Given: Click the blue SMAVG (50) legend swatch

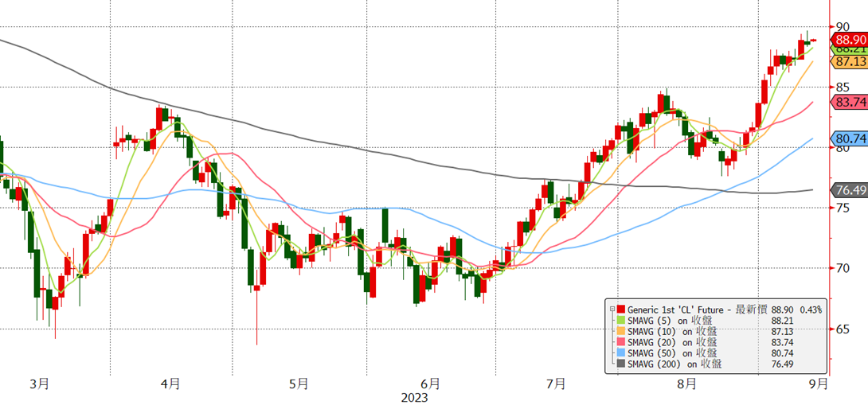Looking at the screenshot, I should click(x=620, y=353).
